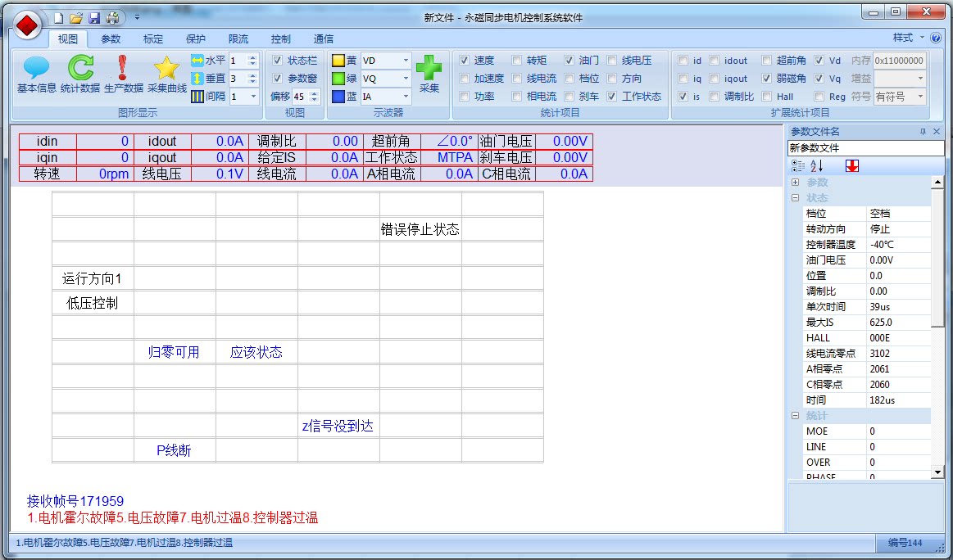953x560 pixels.
Task: Click the Save floppy disk icon
Action: (x=94, y=18)
